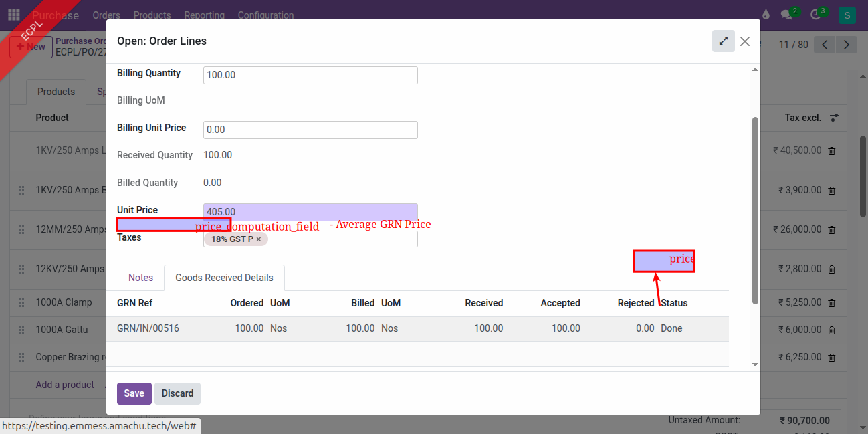Click the Discard button
Image resolution: width=868 pixels, height=434 pixels.
(x=177, y=393)
